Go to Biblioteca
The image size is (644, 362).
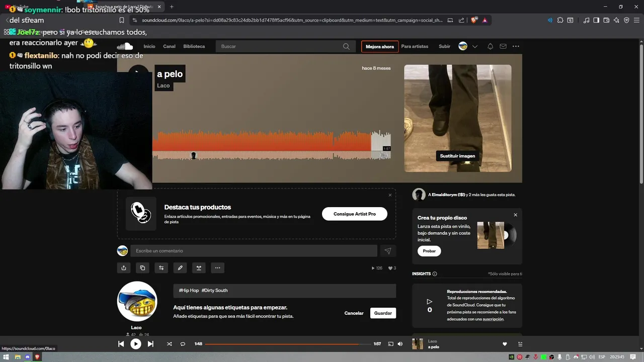194,46
